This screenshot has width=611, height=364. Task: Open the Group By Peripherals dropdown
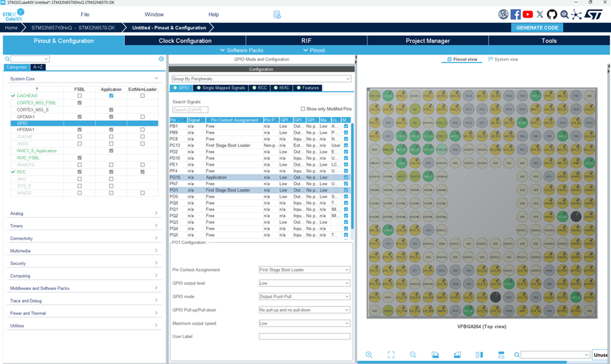(x=262, y=79)
